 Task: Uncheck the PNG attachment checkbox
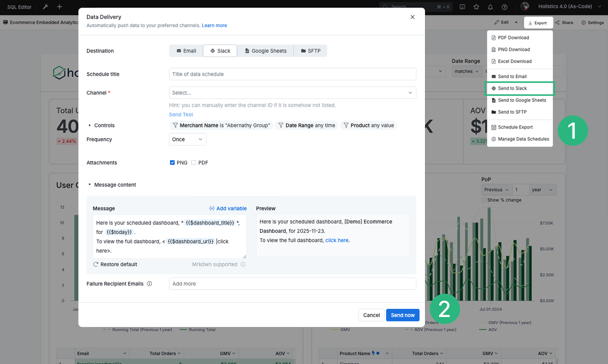pos(172,163)
